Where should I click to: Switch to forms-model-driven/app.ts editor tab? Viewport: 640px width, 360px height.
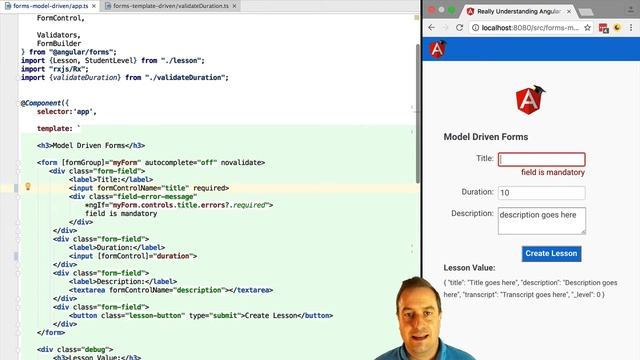[x=50, y=6]
